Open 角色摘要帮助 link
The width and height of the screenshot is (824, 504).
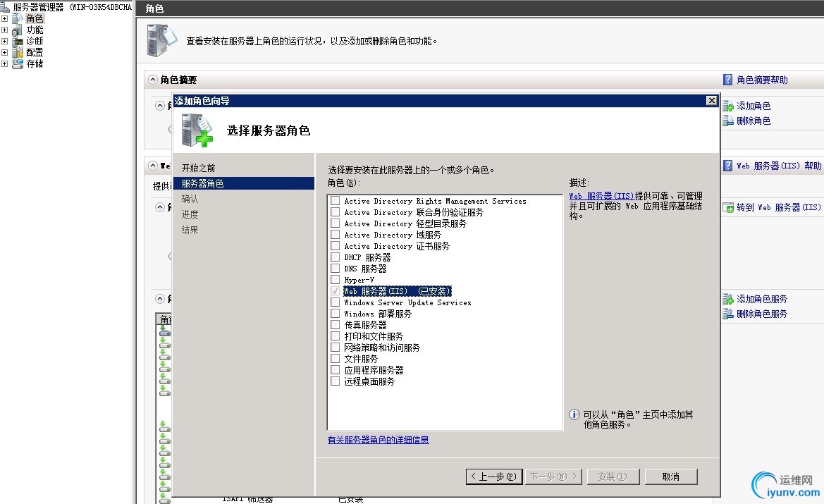(762, 80)
